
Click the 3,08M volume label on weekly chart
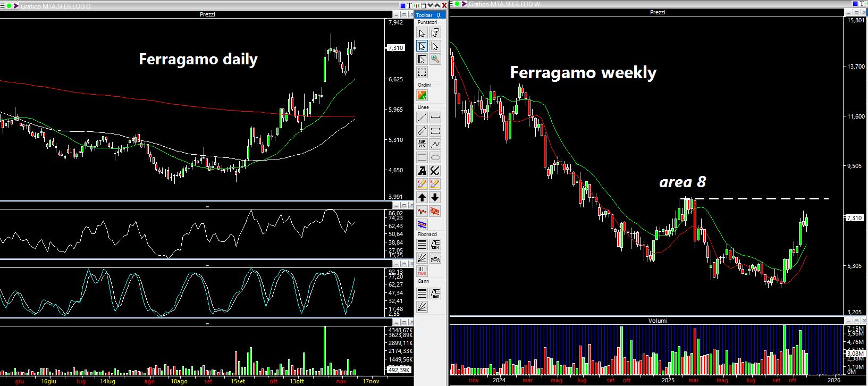pos(855,354)
